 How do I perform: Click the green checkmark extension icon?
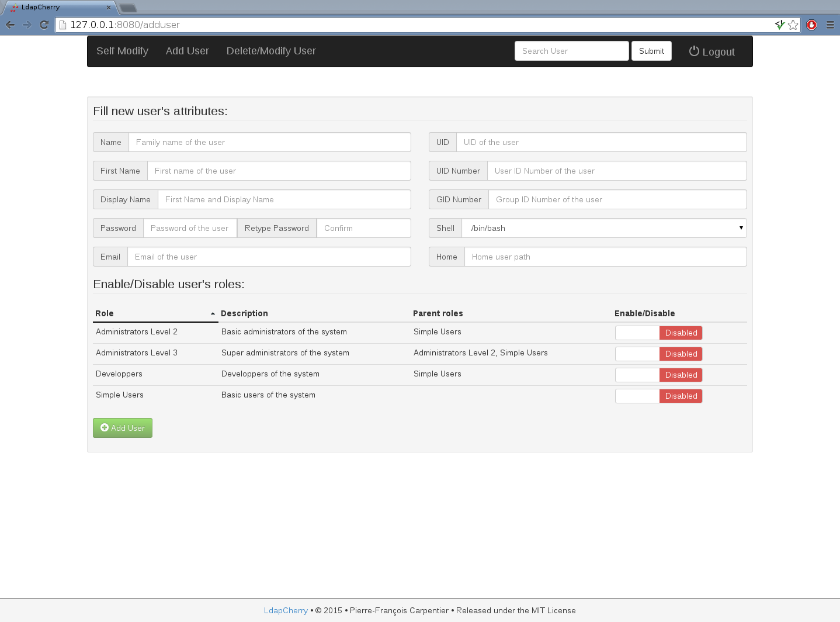(x=779, y=25)
